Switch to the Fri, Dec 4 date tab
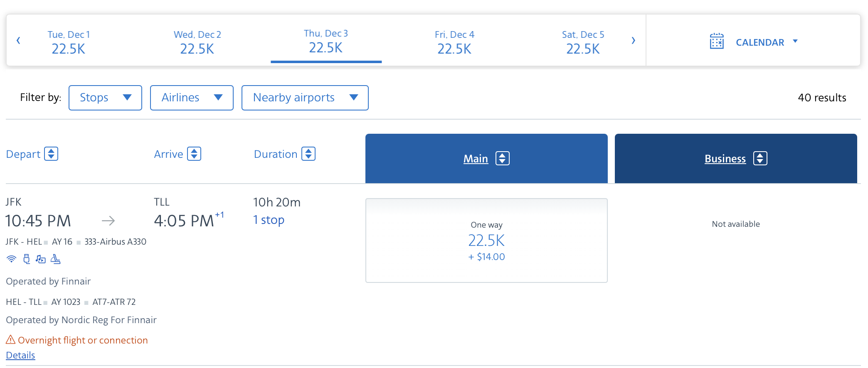868x368 pixels. click(x=454, y=42)
